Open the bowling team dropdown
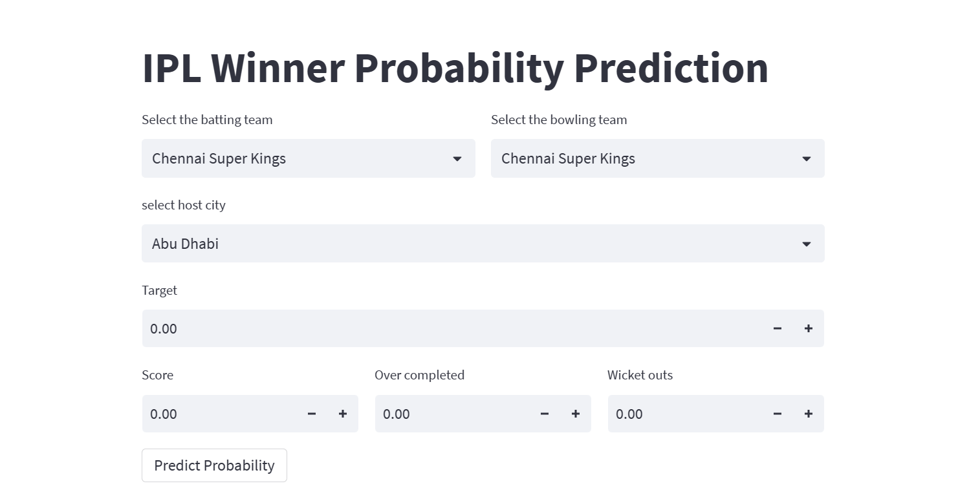The height and width of the screenshot is (499, 980). click(647, 158)
